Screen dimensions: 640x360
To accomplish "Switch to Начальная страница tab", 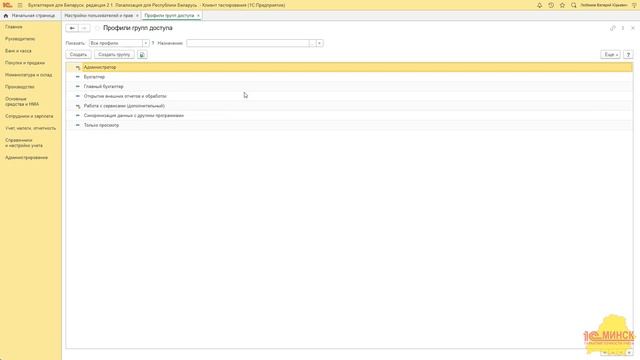I will [x=29, y=16].
